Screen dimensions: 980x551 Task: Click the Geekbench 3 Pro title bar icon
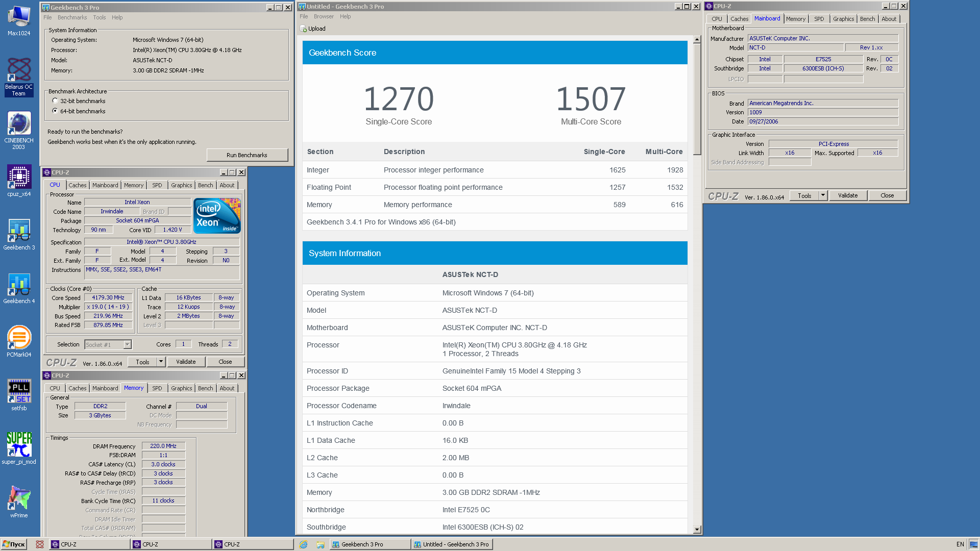click(x=46, y=8)
